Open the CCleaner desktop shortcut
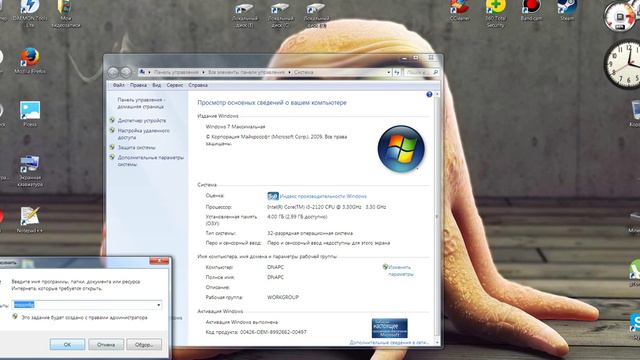640x360 pixels. point(460,11)
